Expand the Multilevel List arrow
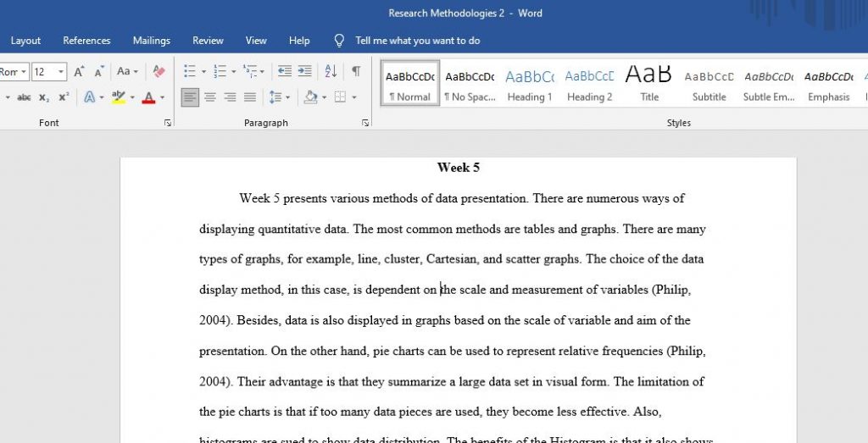The width and height of the screenshot is (868, 443). [x=263, y=72]
